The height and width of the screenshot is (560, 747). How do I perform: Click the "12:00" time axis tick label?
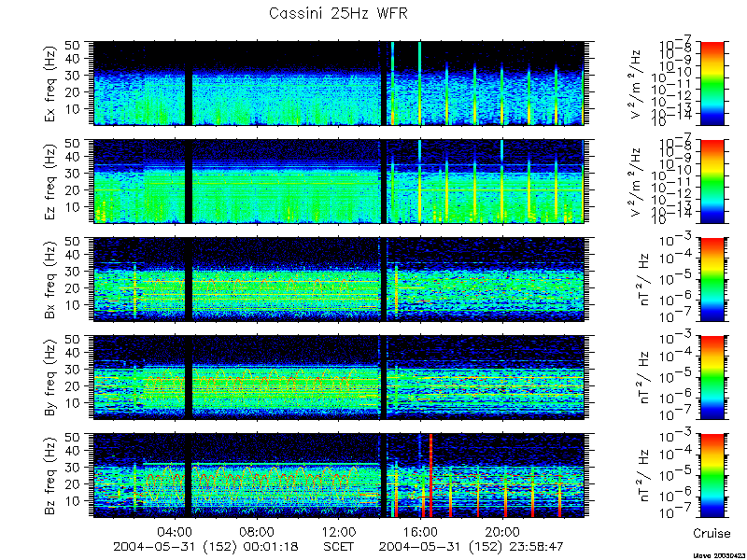339,531
